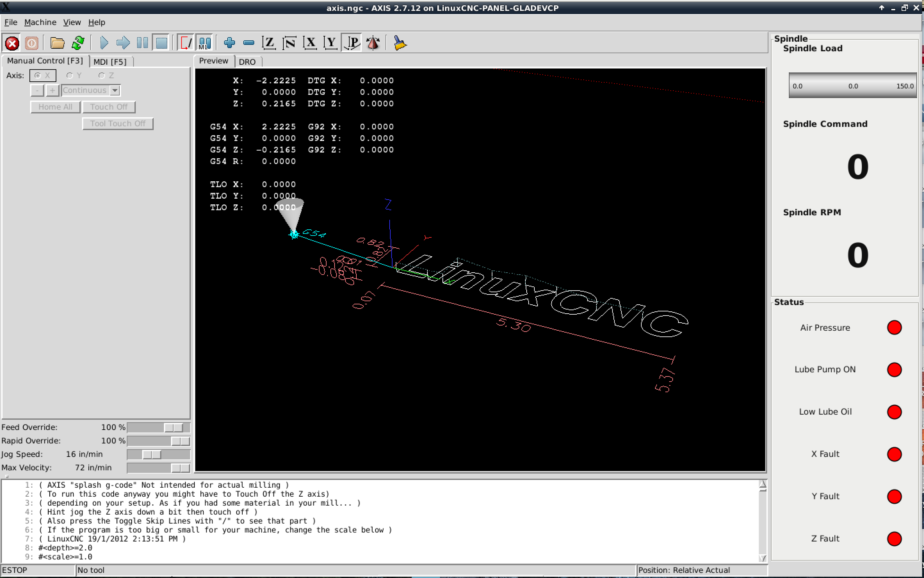The height and width of the screenshot is (578, 924).
Task: Click the ESTOP status bar entry
Action: (38, 570)
